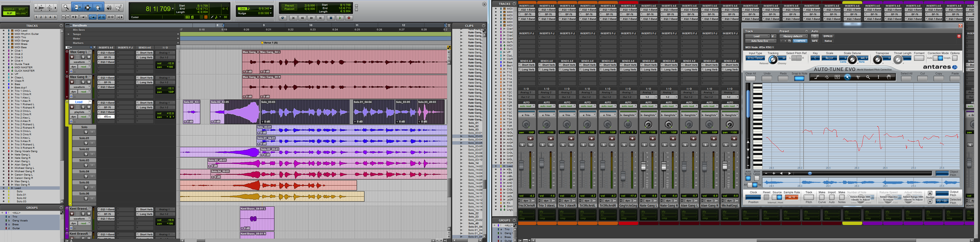
Task: Click the Fast Forward transport button
Action: click(x=312, y=18)
